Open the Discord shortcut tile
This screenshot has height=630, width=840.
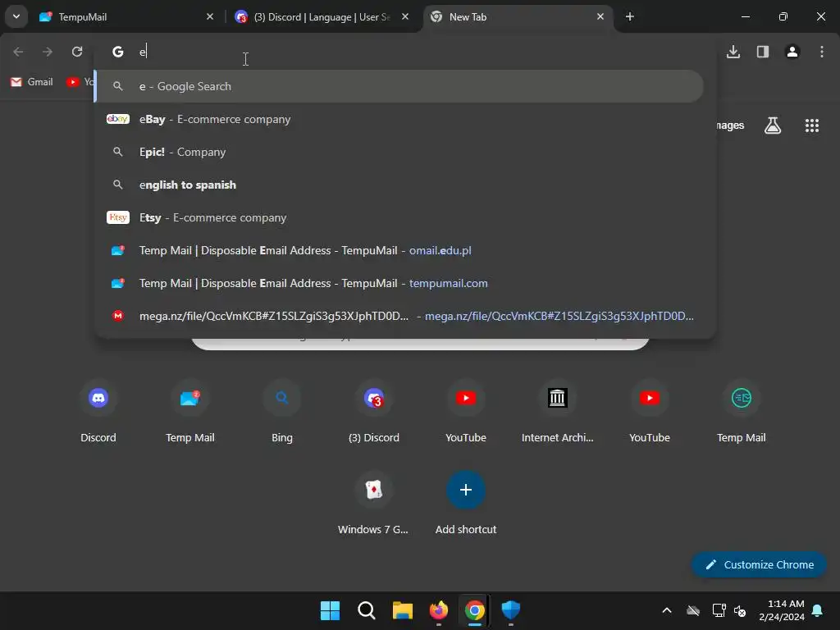[98, 412]
